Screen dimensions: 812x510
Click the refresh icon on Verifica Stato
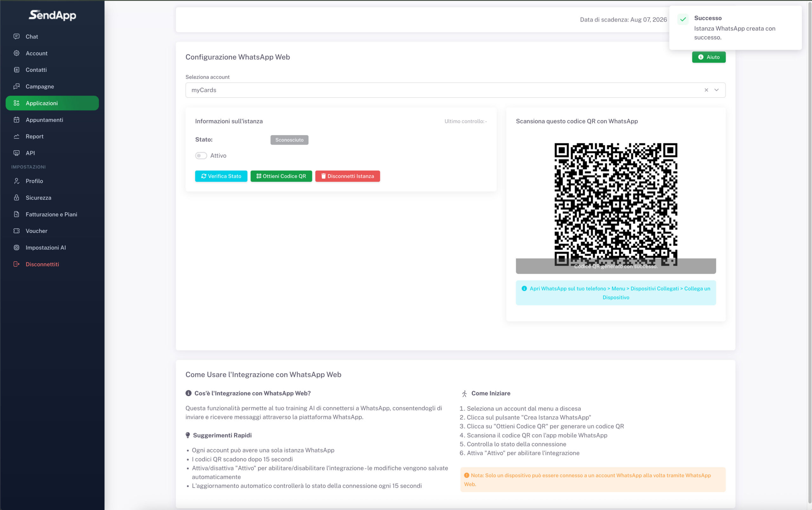point(204,176)
